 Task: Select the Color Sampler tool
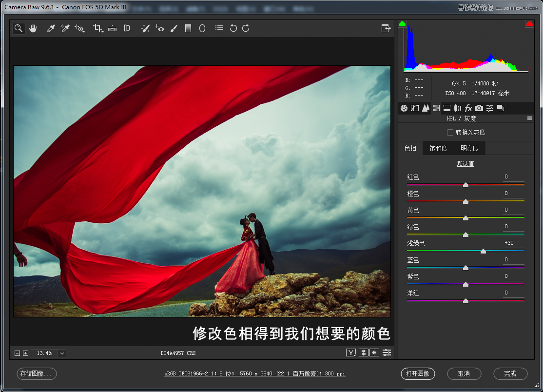(x=65, y=28)
